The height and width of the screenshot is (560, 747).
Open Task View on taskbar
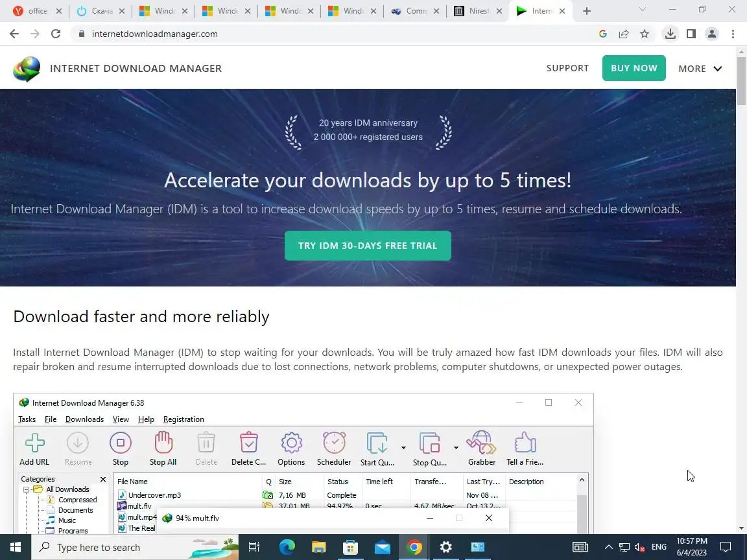[x=254, y=547]
